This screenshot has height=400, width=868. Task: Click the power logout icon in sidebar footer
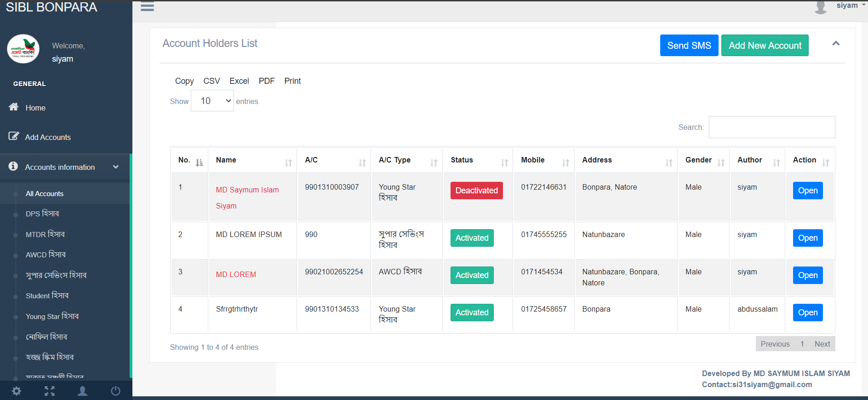tap(116, 391)
